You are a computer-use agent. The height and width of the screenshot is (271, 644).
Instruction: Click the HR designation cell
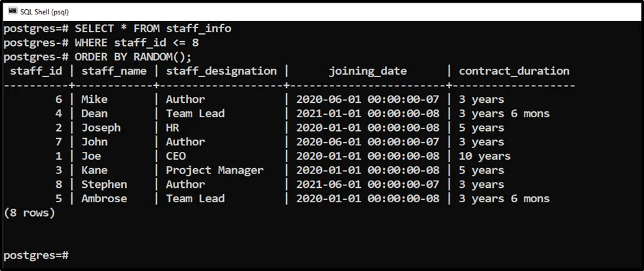(172, 128)
